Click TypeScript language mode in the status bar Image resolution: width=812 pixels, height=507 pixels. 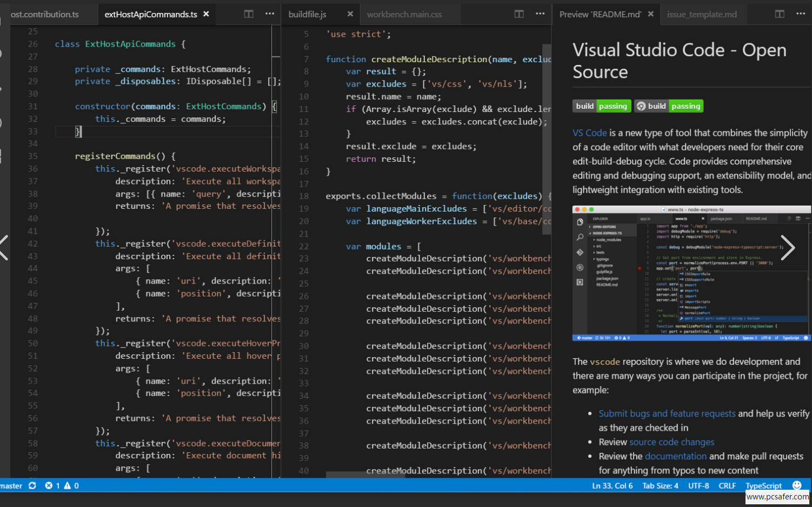(x=763, y=485)
